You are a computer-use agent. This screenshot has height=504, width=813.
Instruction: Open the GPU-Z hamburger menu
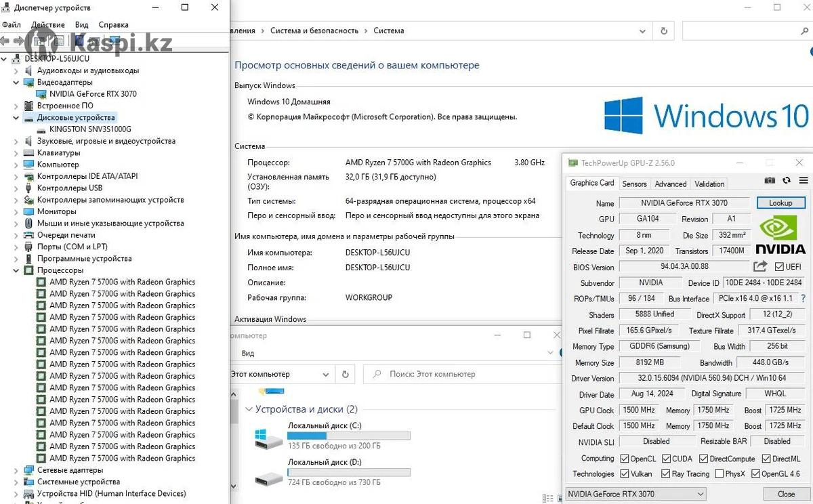coord(803,181)
